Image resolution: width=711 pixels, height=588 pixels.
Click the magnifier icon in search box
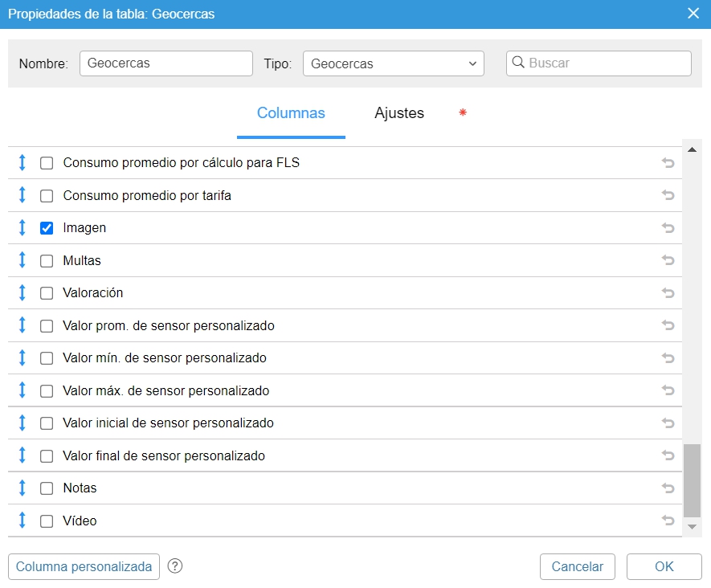point(518,63)
